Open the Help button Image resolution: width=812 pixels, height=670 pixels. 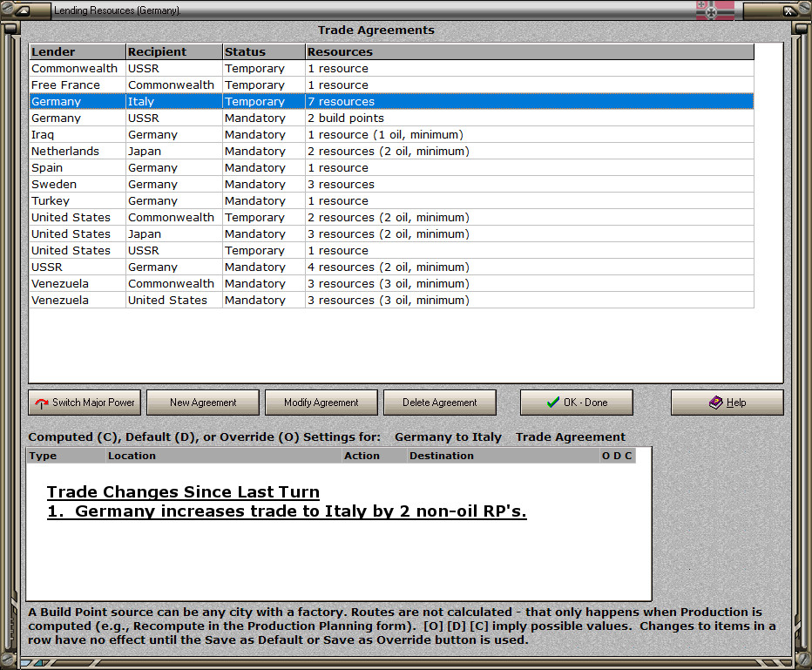click(727, 403)
